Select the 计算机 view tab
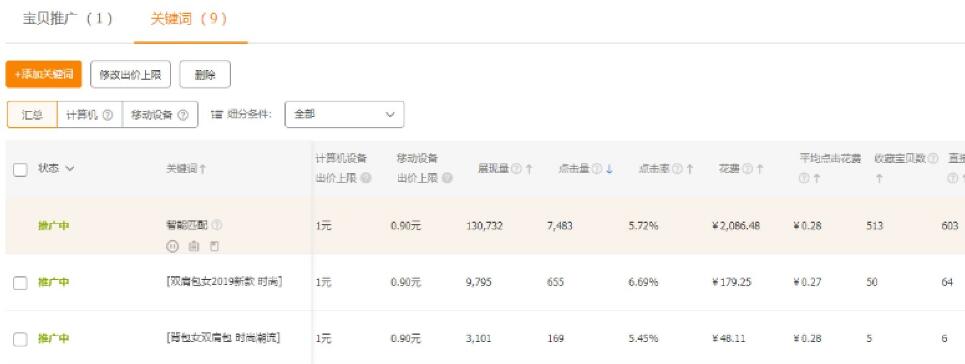Screen dimensions: 965x364 pos(90,115)
